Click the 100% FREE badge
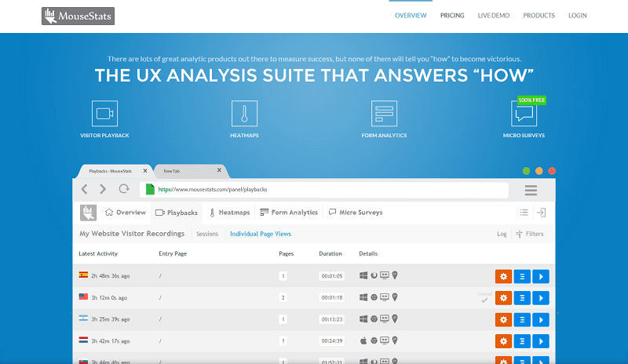The width and height of the screenshot is (628, 364). pyautogui.click(x=531, y=100)
